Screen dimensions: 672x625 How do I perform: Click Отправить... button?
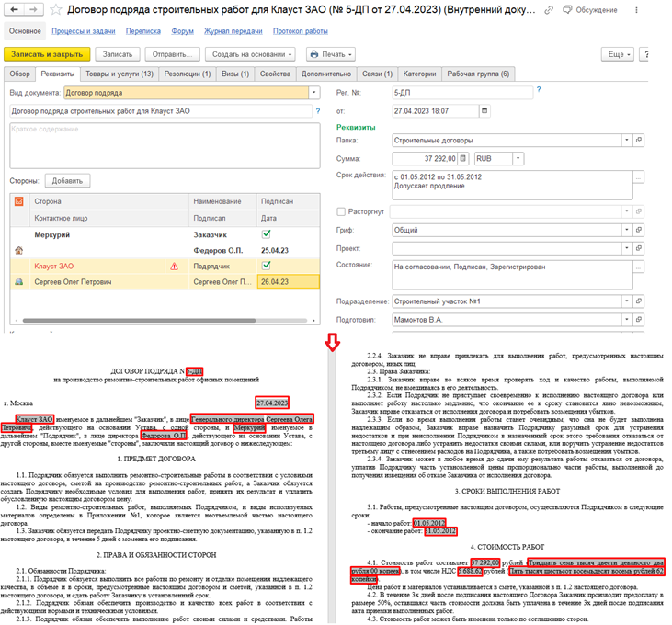[x=173, y=54]
